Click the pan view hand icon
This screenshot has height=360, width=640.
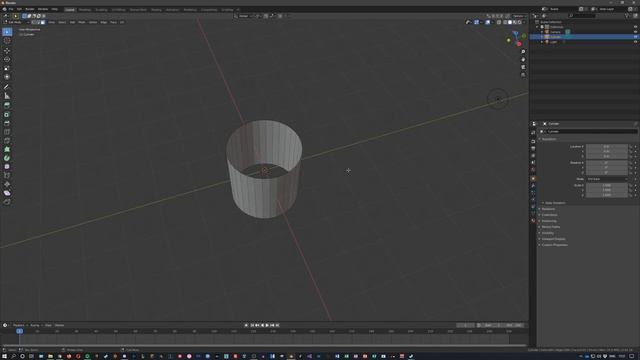(x=523, y=60)
